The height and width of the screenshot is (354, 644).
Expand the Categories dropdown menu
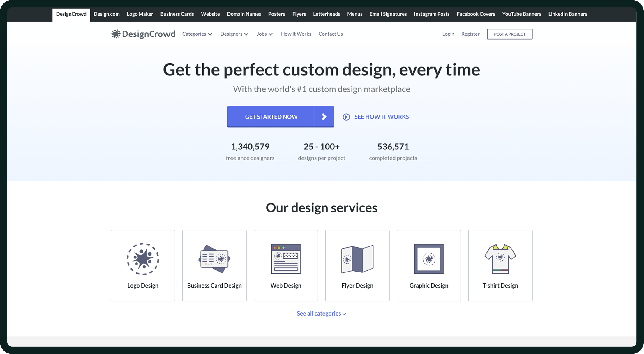point(197,34)
